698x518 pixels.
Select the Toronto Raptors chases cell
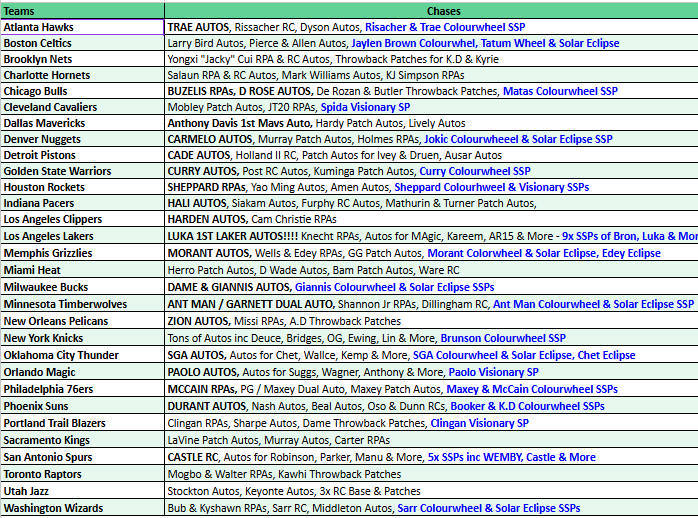point(430,474)
